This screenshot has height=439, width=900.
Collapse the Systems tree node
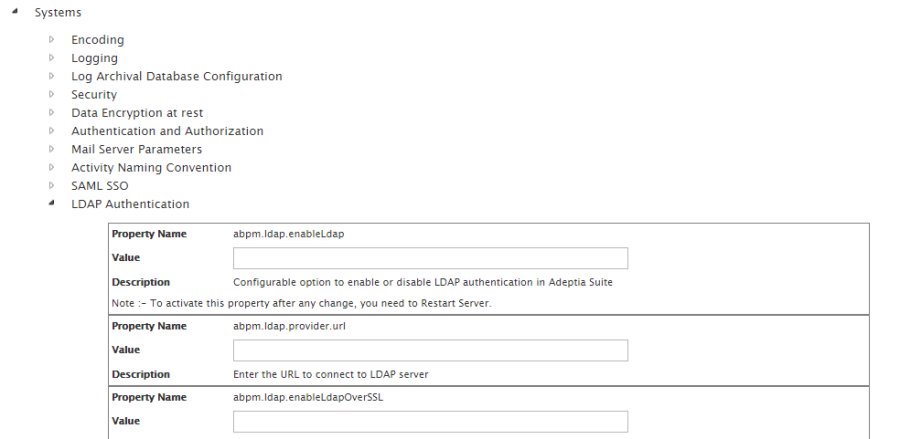click(16, 13)
